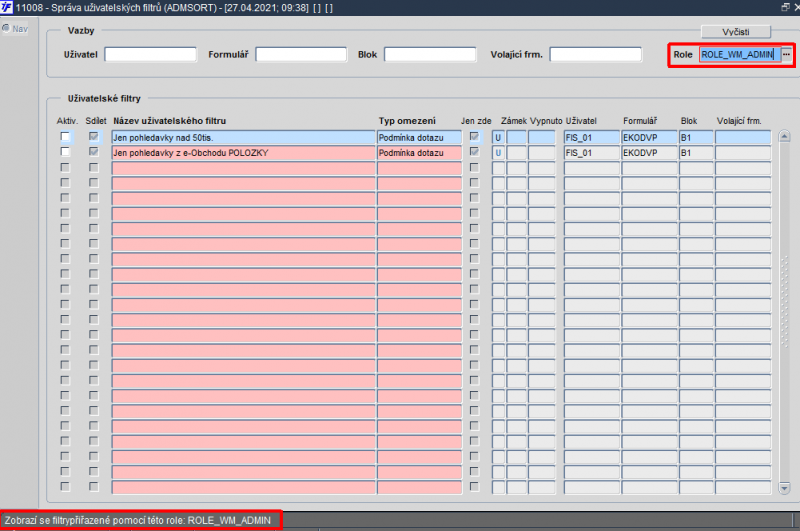Click Uživatel FIS_01 in the 'nad 50tis.' row
The width and height of the screenshot is (800, 531).
point(592,137)
